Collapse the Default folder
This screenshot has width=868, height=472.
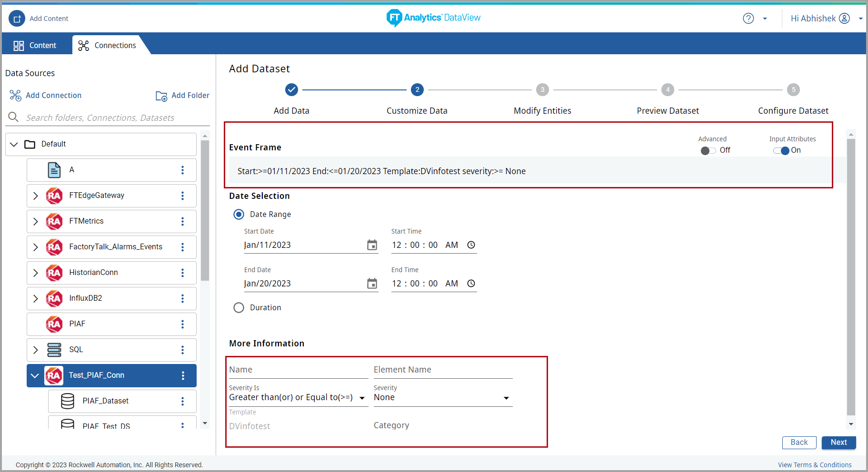click(x=14, y=144)
